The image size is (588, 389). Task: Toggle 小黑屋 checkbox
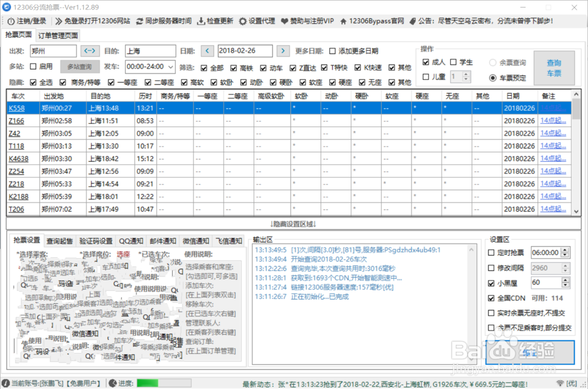pyautogui.click(x=491, y=283)
